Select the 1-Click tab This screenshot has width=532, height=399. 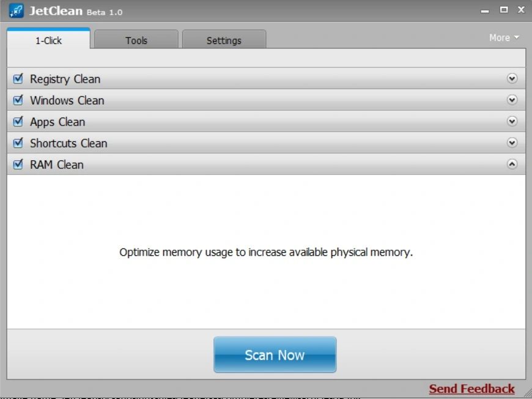click(x=48, y=39)
